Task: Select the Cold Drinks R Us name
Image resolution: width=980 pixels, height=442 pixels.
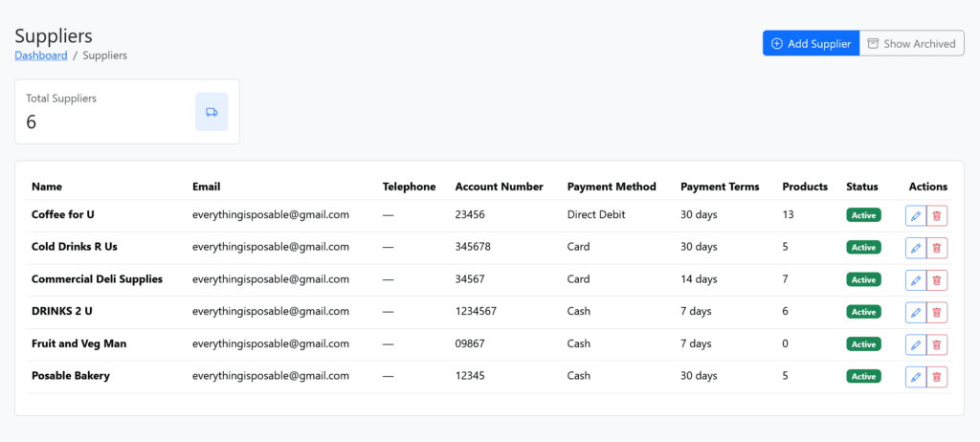Action: point(75,247)
